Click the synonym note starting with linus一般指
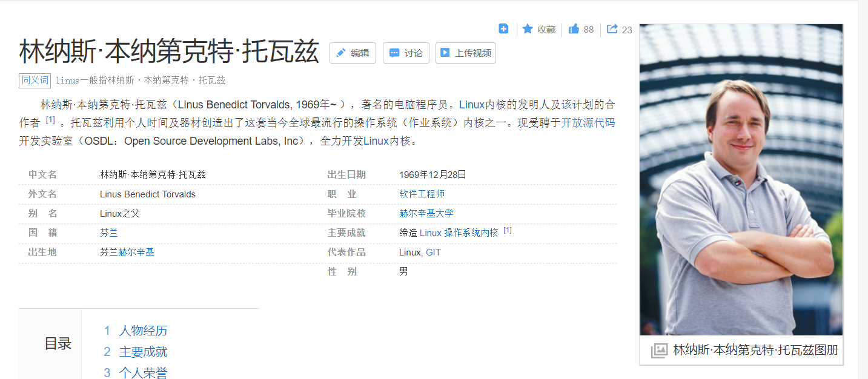This screenshot has height=379, width=868. point(141,80)
